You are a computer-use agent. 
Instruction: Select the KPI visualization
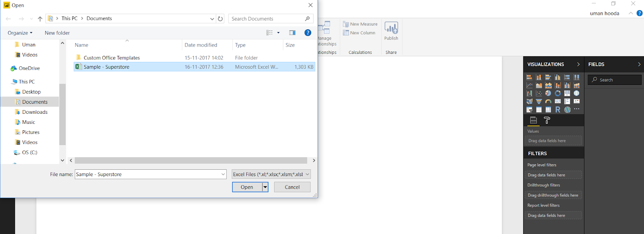576,101
